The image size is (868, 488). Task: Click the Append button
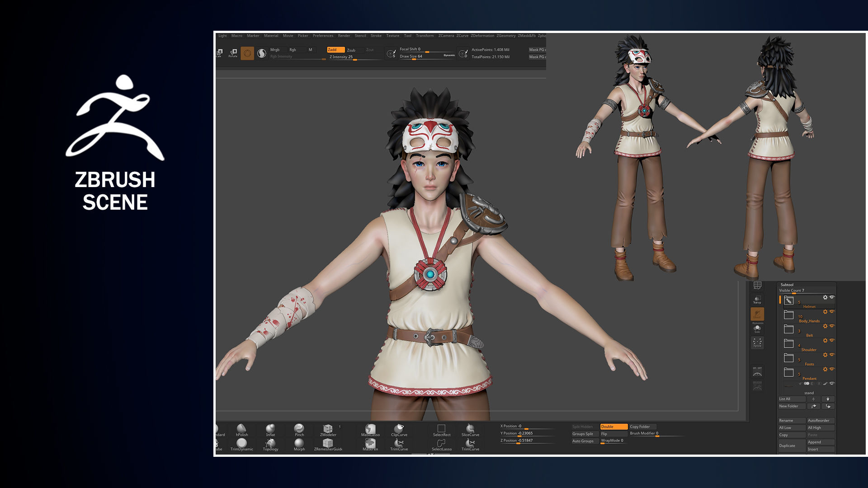[x=821, y=442]
